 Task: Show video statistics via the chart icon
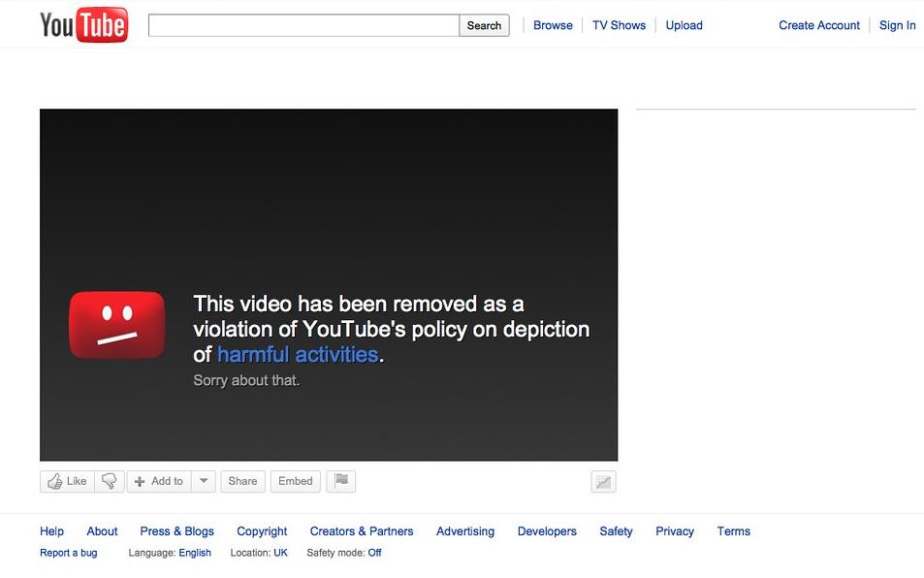click(603, 482)
